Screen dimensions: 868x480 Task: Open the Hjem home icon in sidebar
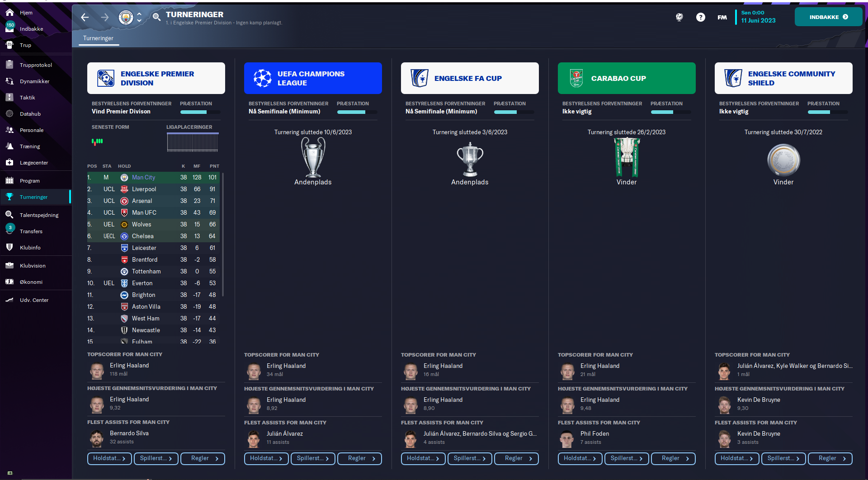(9, 13)
